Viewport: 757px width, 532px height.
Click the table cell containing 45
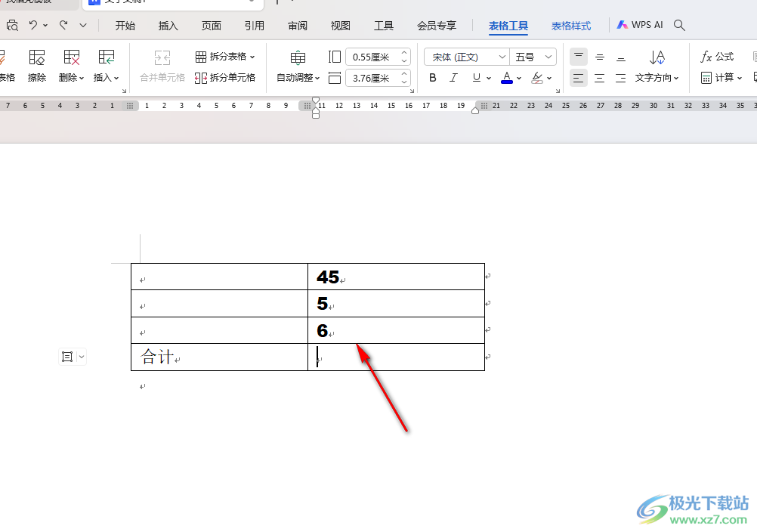pos(396,277)
